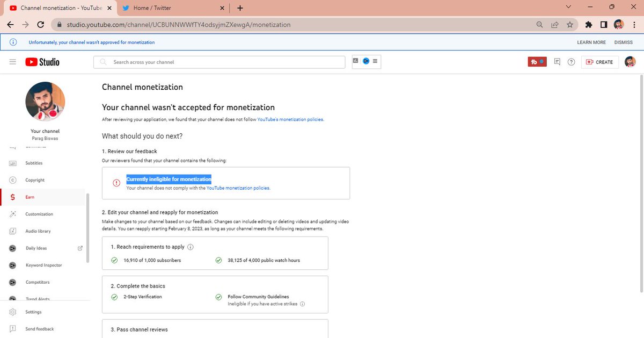Open YouTube monetization policies link in feedback box

point(238,188)
